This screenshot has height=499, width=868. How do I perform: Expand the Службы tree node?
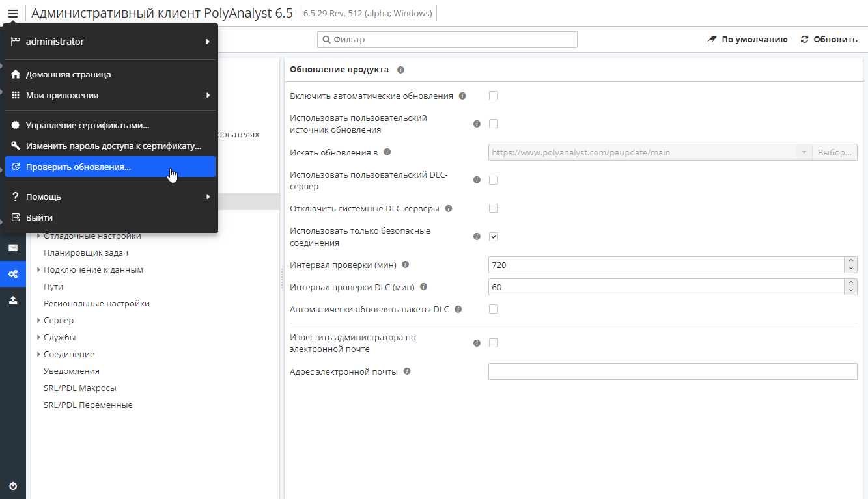coord(39,337)
